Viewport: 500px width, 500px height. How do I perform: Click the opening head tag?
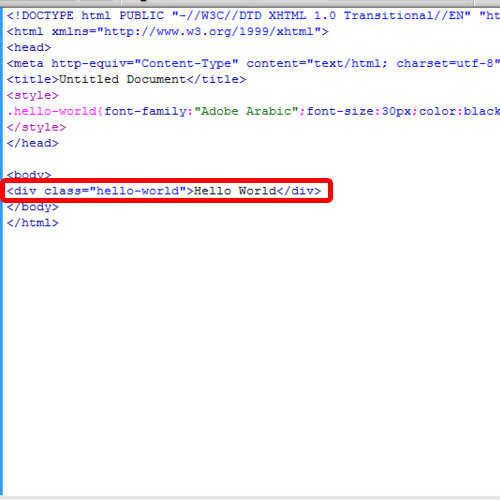point(29,47)
